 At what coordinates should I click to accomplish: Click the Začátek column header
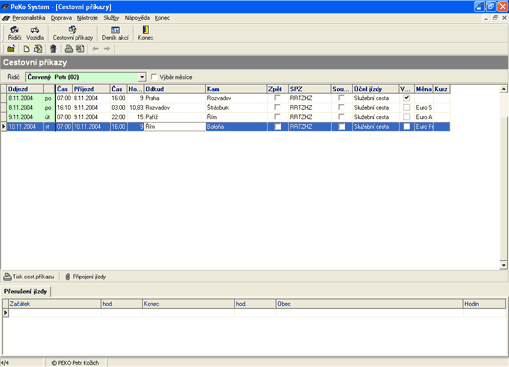pos(55,304)
